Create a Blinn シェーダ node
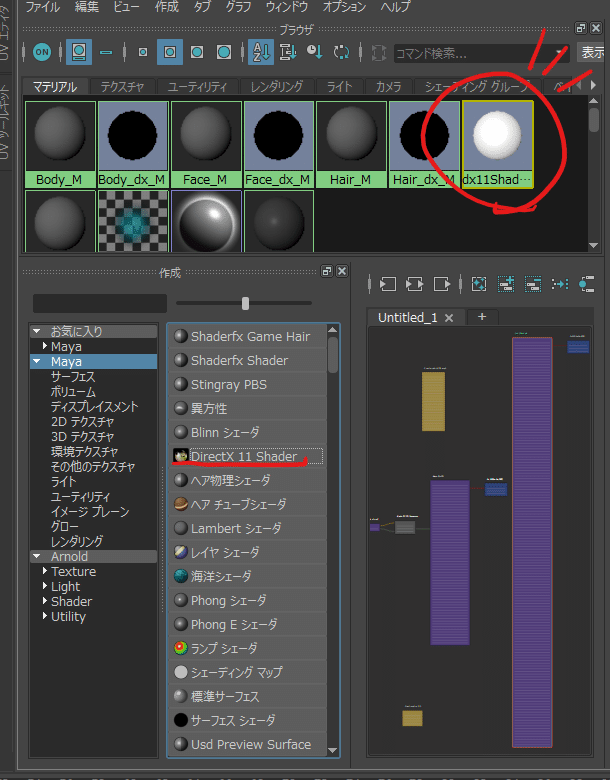This screenshot has height=780, width=610. (248, 432)
